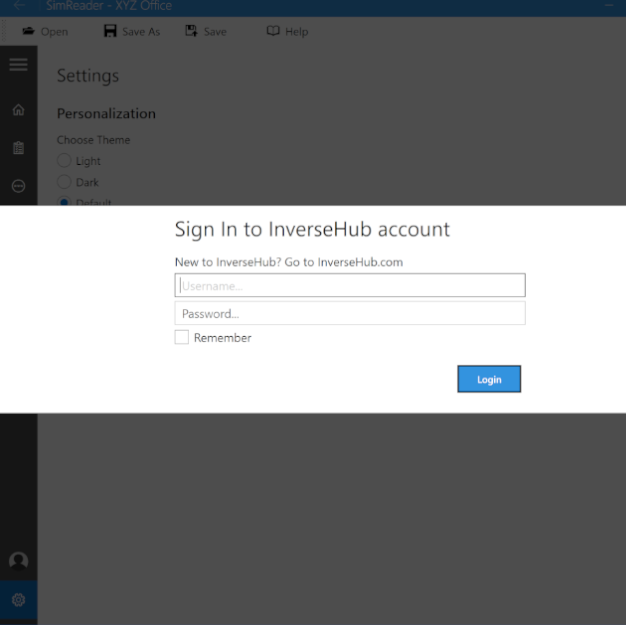Click the 'Sign In to InverseHub account' heading

312,230
